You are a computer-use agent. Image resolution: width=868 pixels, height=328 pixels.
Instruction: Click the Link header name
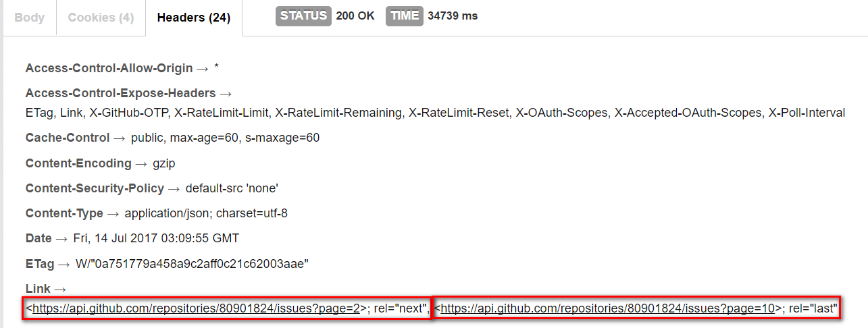pos(38,289)
